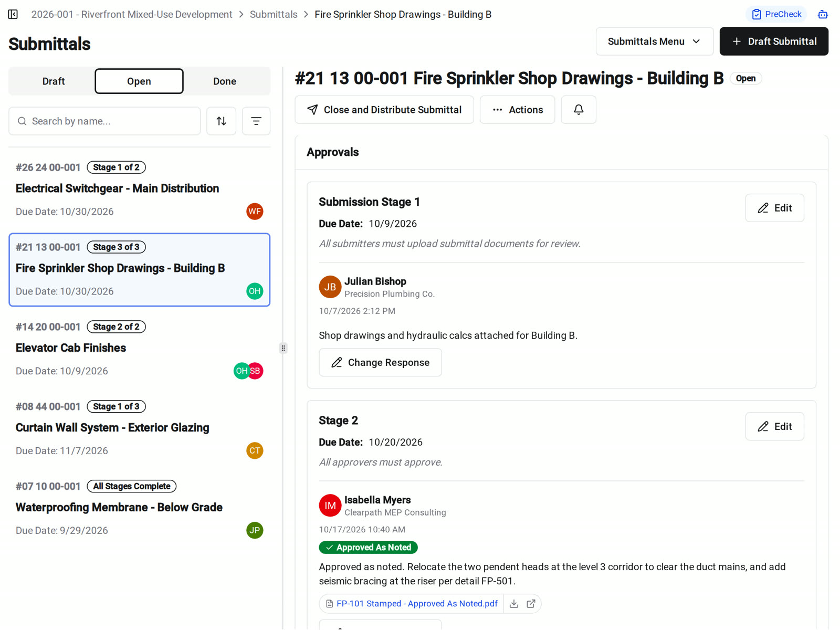Click the Stage 3 of 3 badge
The height and width of the screenshot is (630, 840).
116,247
